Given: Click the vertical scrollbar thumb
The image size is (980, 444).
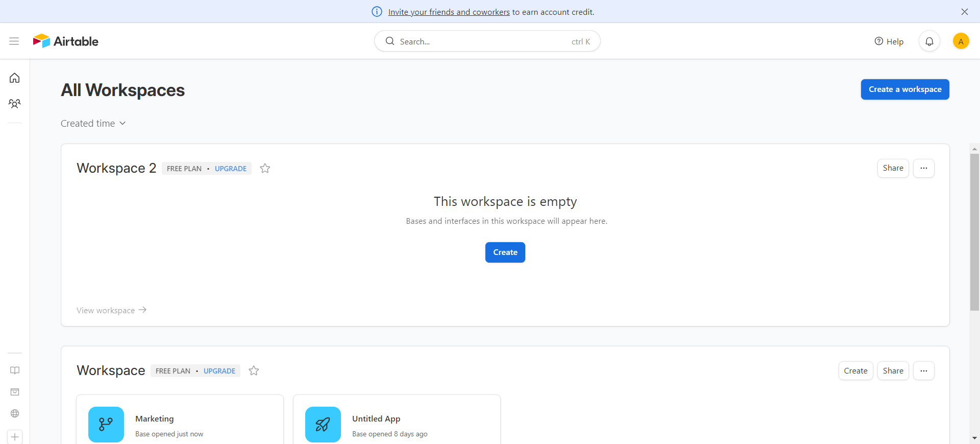Looking at the screenshot, I should (x=974, y=232).
